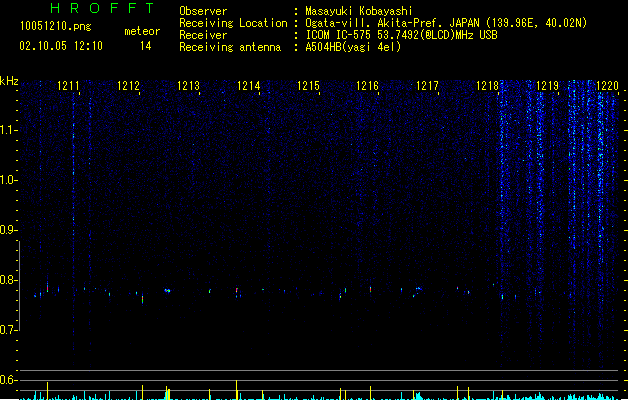
Task: Click the 0.9 kHz axis label
Action: (8, 230)
